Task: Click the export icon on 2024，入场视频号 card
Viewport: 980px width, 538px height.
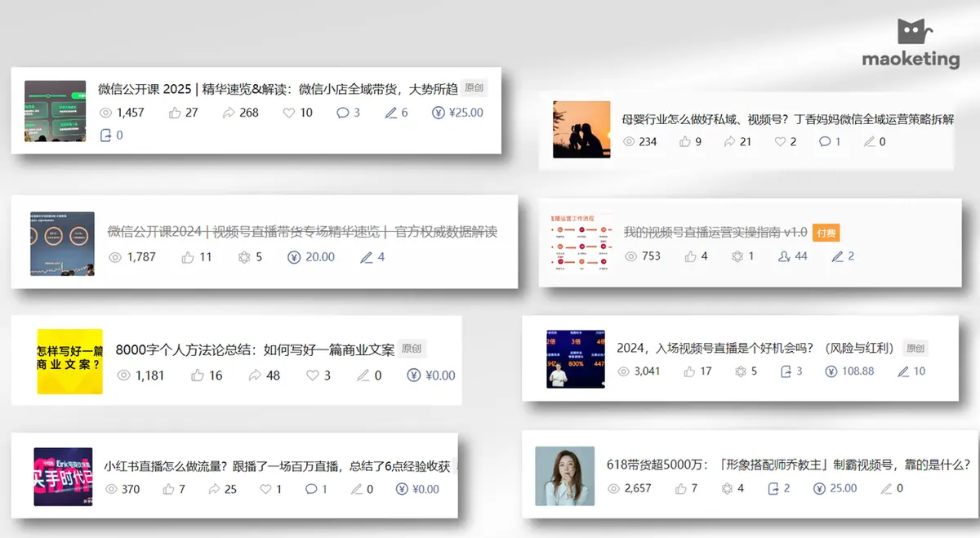Action: (786, 371)
